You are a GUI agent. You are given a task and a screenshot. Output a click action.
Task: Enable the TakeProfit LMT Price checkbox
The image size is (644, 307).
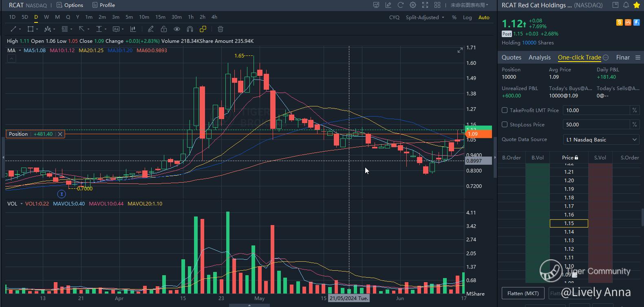(x=505, y=110)
